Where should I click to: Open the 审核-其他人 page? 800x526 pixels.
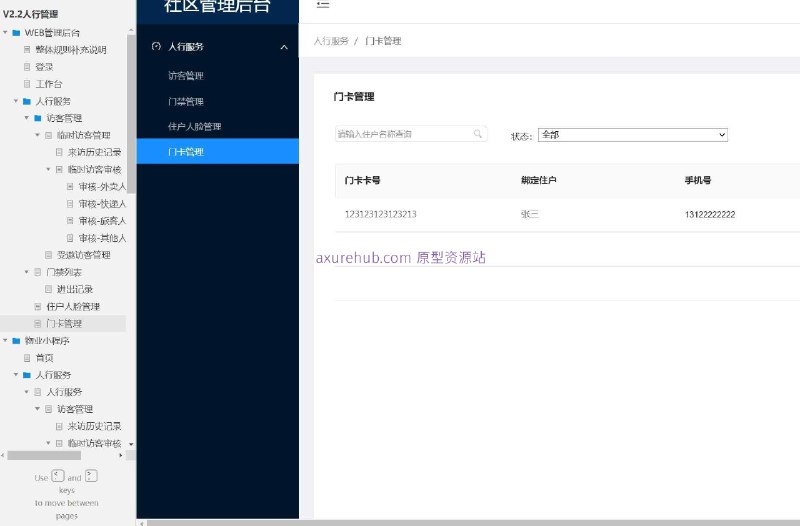tap(102, 238)
